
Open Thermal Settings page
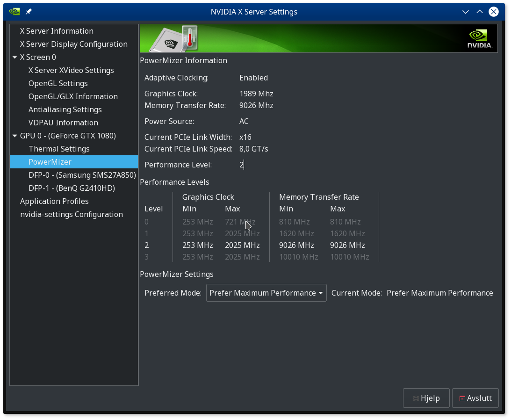click(x=59, y=149)
